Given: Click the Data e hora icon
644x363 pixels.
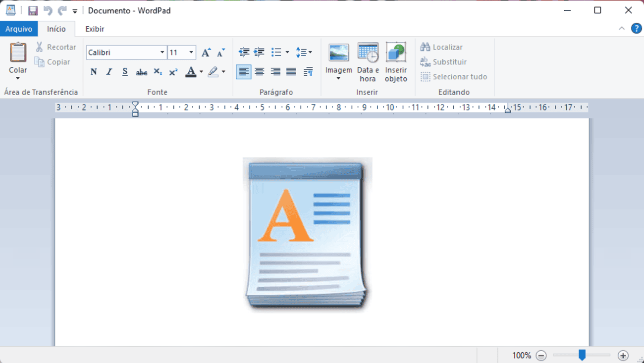Looking at the screenshot, I should (x=368, y=53).
